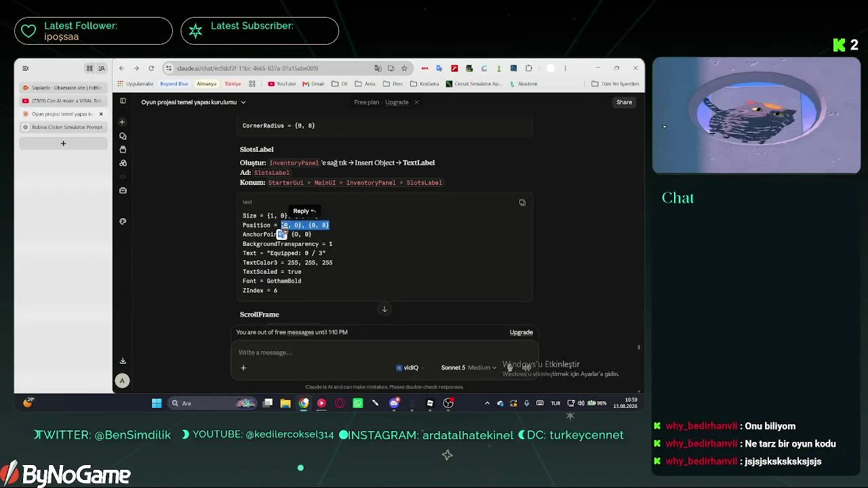Open the Gmail bookmark
Viewport: 868px width, 488px height.
point(313,84)
